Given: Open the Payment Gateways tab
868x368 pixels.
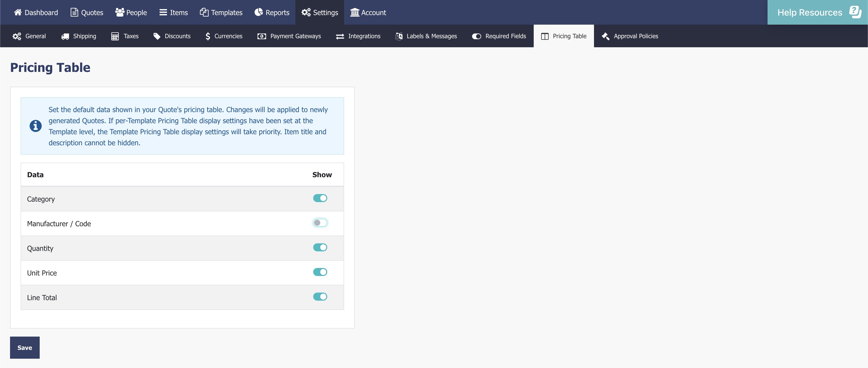Looking at the screenshot, I should click(289, 36).
